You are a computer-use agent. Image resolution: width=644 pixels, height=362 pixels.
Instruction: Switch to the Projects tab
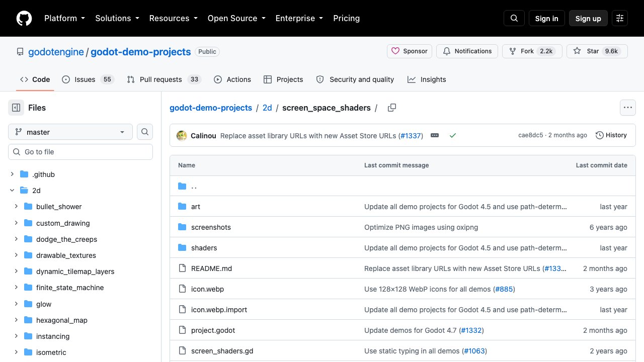[283, 79]
